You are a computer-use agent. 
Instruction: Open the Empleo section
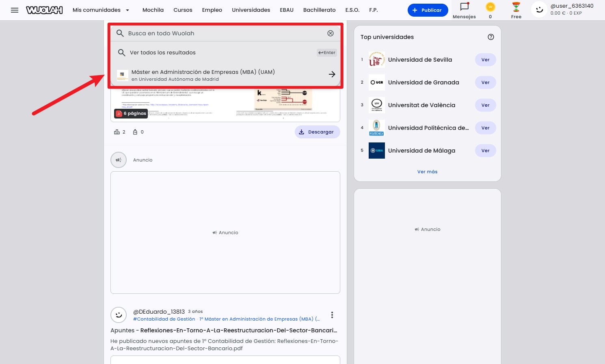pos(212,10)
